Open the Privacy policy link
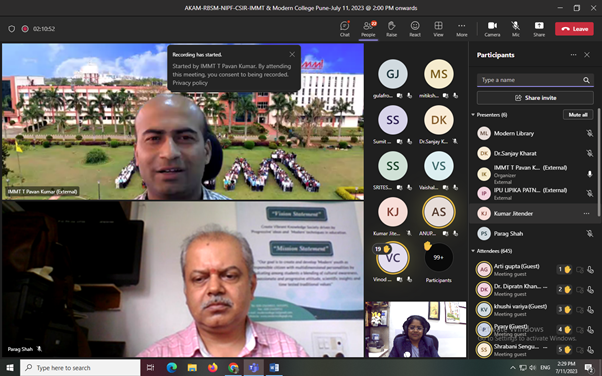This screenshot has width=602, height=376. coord(190,83)
